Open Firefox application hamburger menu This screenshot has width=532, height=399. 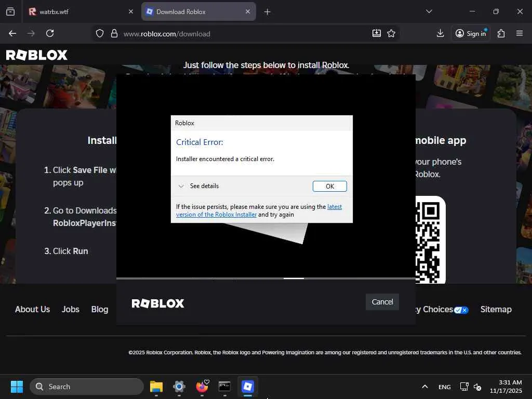click(x=520, y=33)
